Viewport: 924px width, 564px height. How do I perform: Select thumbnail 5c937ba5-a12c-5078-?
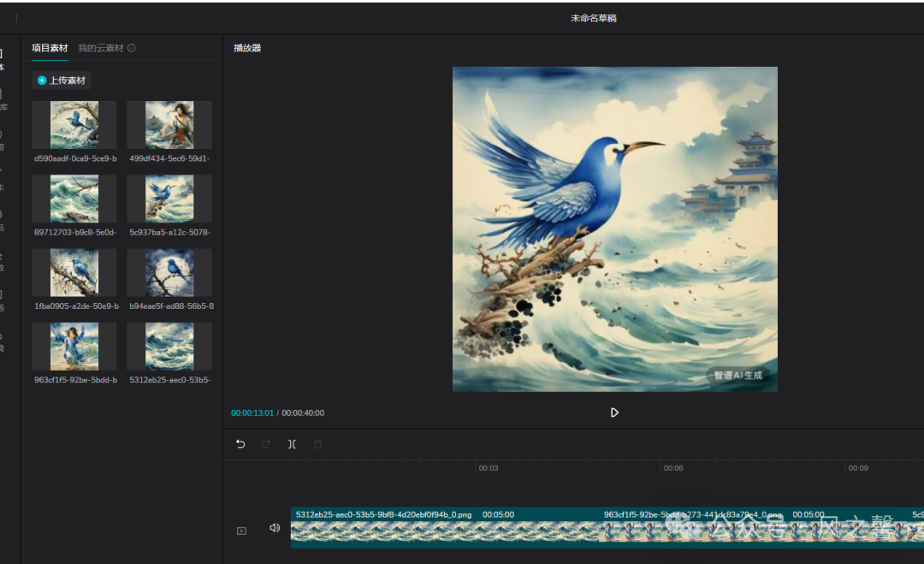coord(169,199)
